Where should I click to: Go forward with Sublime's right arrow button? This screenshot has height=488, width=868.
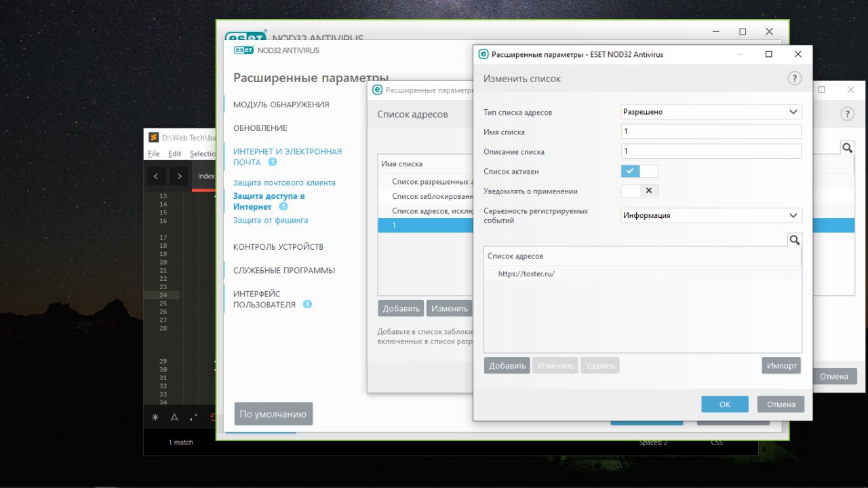(179, 176)
